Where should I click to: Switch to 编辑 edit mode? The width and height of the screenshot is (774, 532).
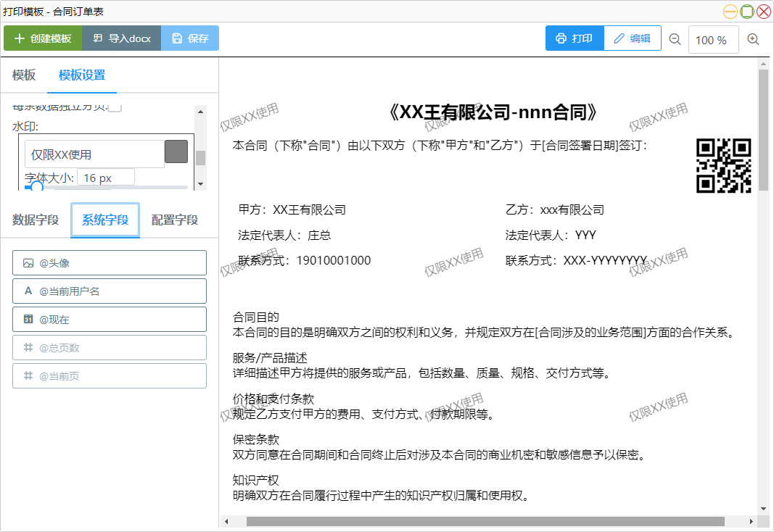coord(632,38)
